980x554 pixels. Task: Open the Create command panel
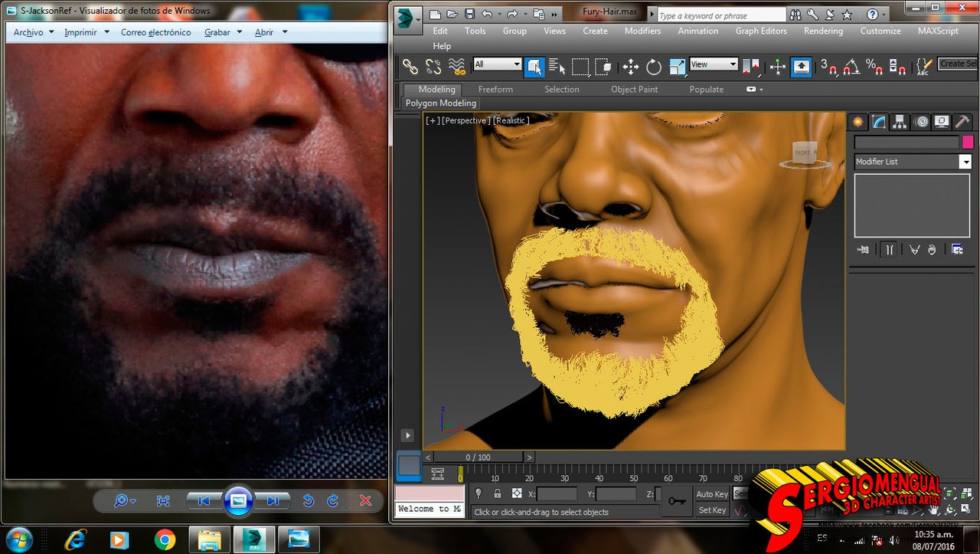click(x=858, y=123)
